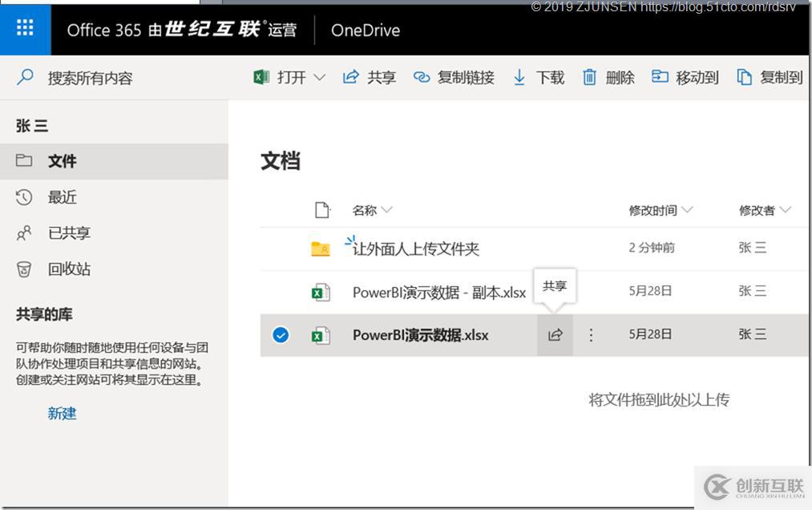Select 回收站 in the left navigation
This screenshot has width=812, height=510.
pos(114,269)
